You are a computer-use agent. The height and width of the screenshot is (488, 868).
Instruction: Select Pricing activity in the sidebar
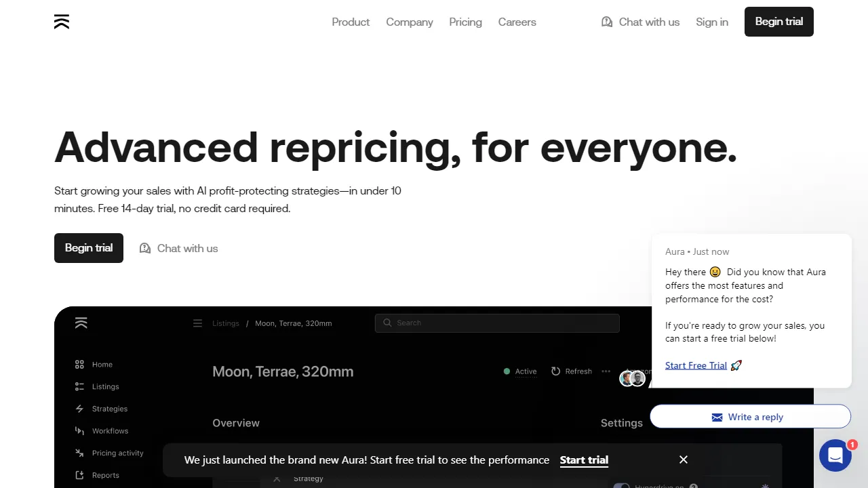[118, 453]
